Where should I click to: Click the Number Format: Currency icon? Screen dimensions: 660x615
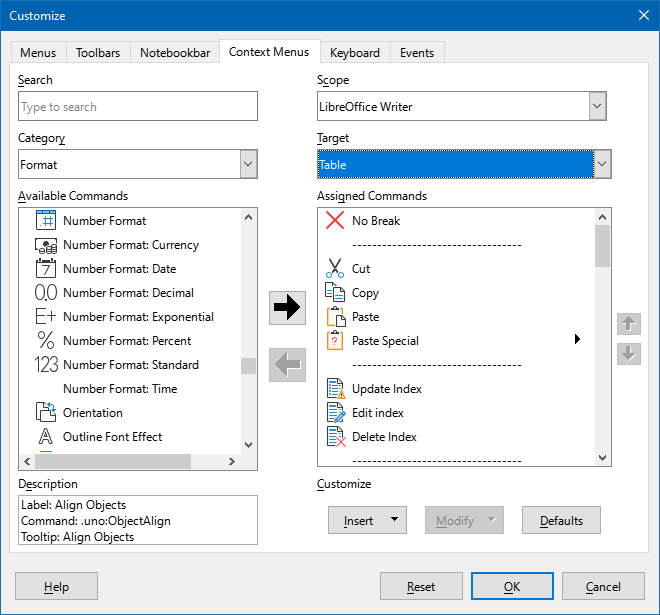[46, 245]
